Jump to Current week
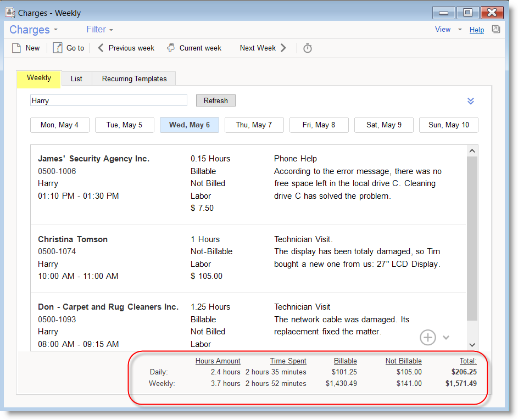518x420 pixels. click(x=194, y=48)
